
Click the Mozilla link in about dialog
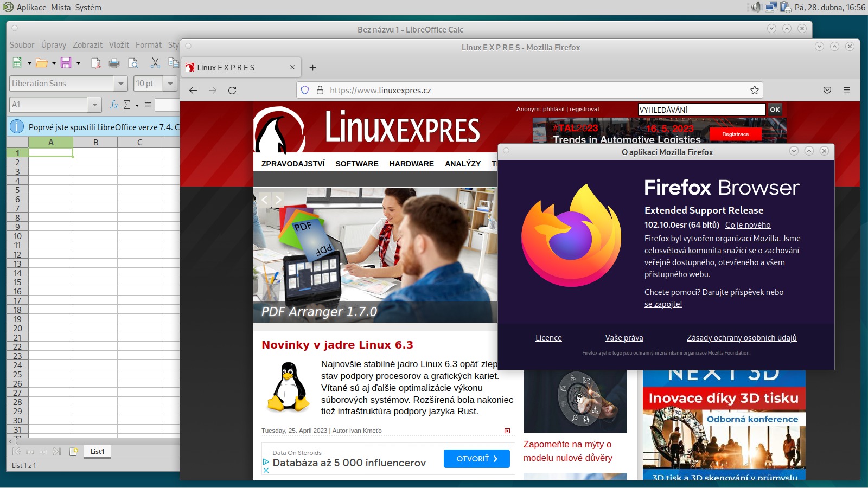765,239
